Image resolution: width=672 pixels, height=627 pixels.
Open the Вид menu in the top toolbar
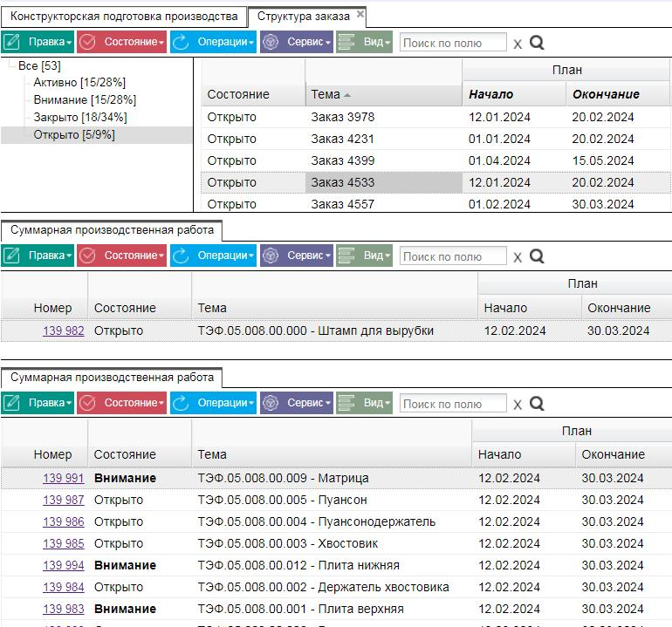(x=364, y=42)
